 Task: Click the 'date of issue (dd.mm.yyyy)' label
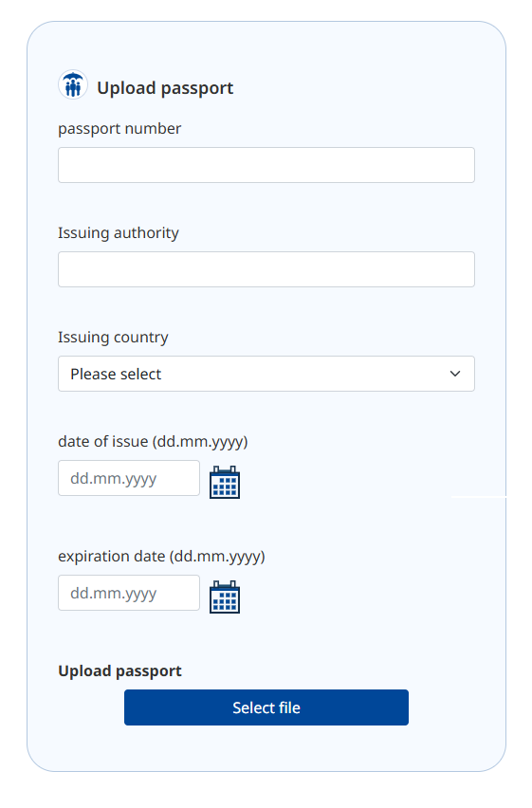point(153,442)
